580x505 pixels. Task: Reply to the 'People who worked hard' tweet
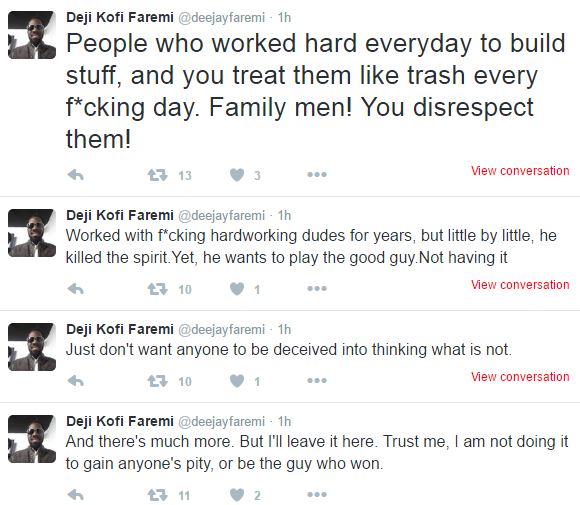pyautogui.click(x=76, y=175)
